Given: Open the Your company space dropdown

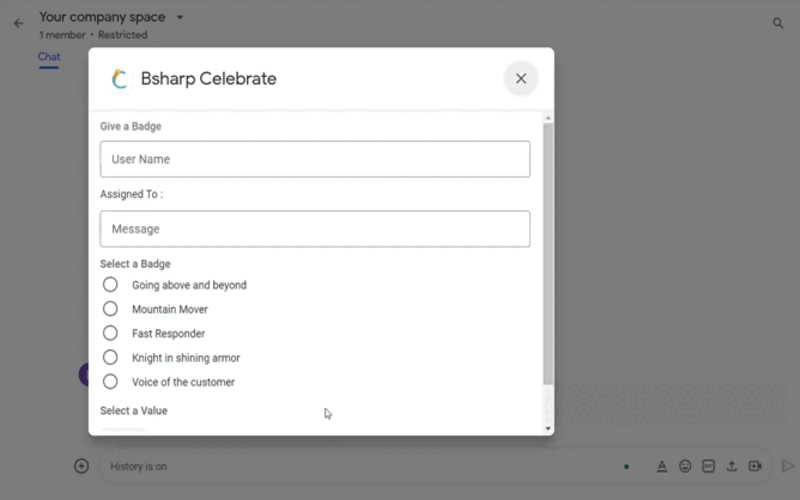Looking at the screenshot, I should [x=180, y=17].
